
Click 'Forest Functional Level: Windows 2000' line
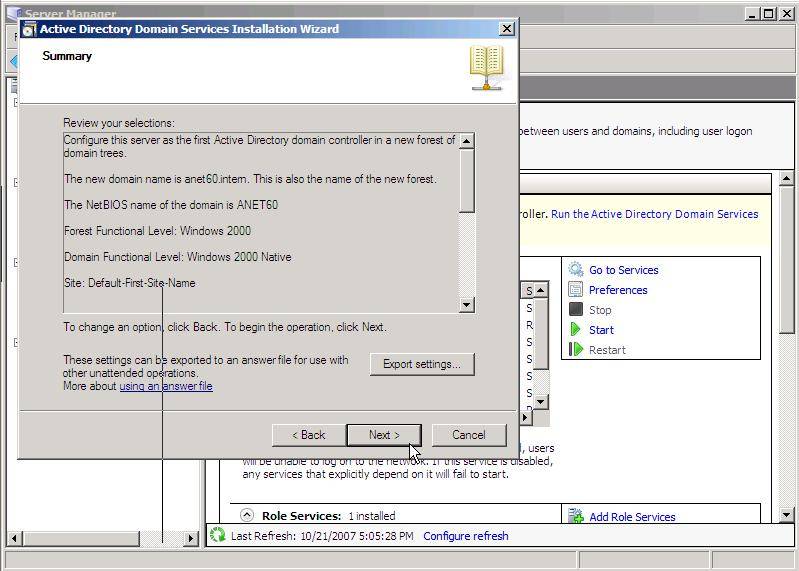157,231
